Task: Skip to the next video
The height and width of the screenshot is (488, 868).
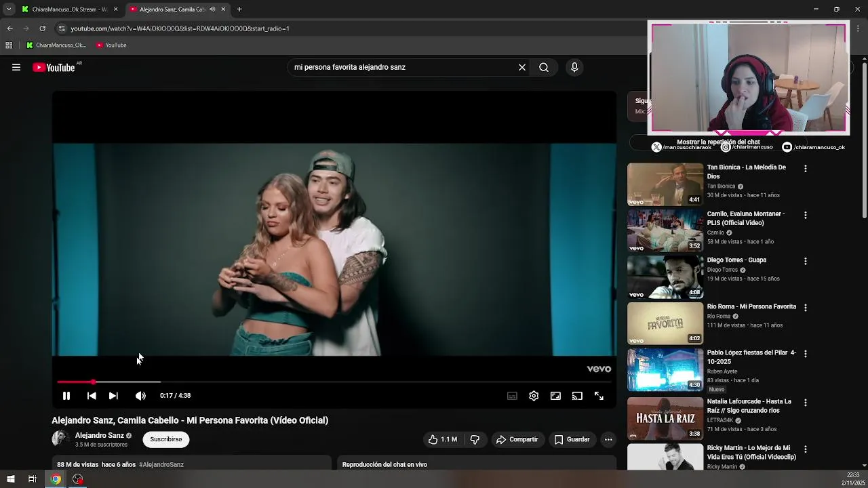Action: point(113,396)
